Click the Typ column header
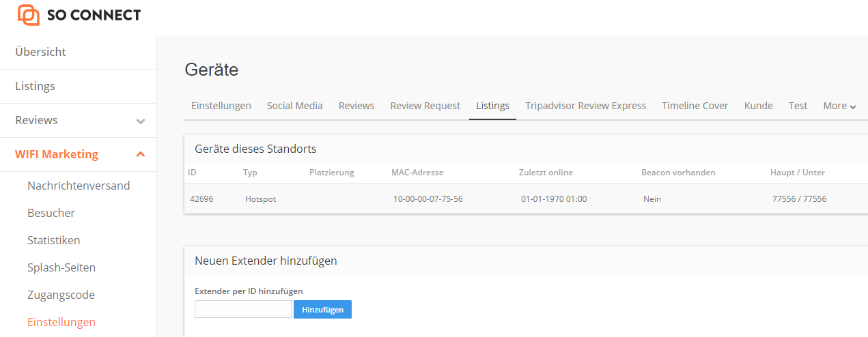The width and height of the screenshot is (868, 337). coord(250,172)
